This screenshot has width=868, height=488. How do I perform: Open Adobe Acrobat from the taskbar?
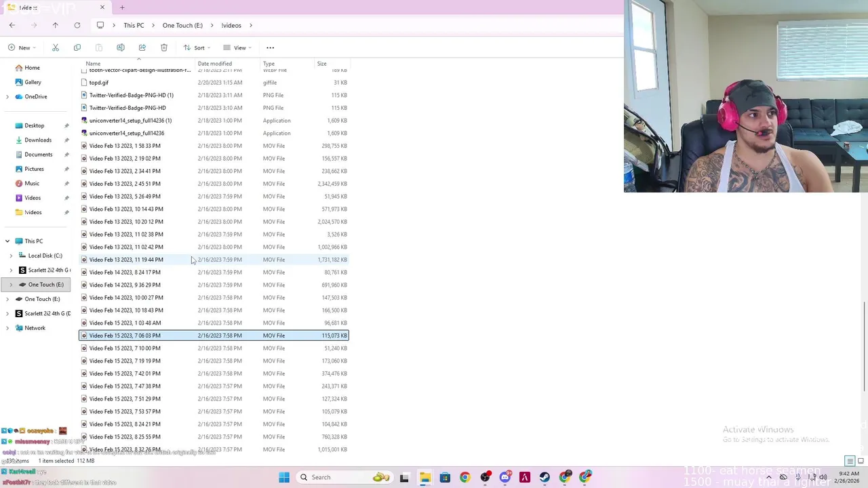pyautogui.click(x=525, y=477)
